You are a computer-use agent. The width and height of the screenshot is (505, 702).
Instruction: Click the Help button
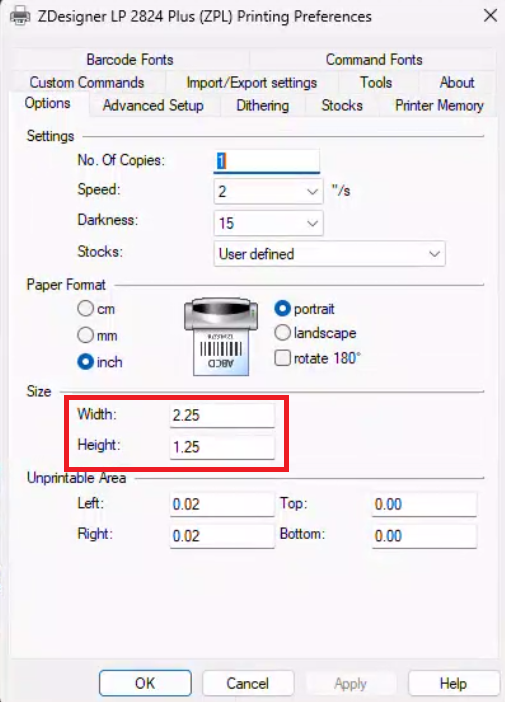[x=453, y=683]
